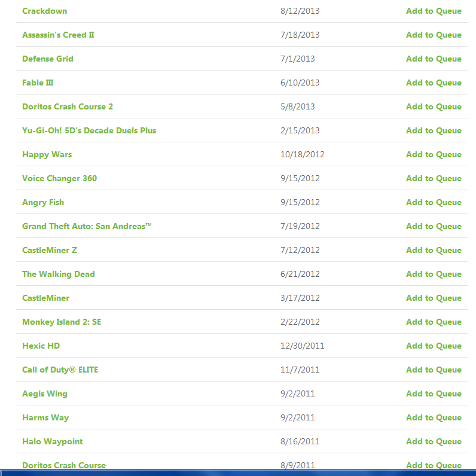Open the Doritos Crash Course 2 link

[x=68, y=106]
